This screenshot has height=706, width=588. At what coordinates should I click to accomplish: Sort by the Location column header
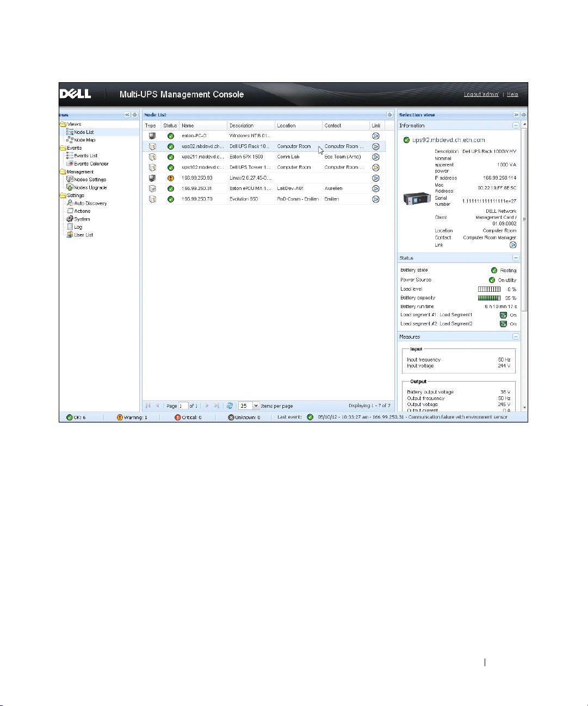click(286, 126)
